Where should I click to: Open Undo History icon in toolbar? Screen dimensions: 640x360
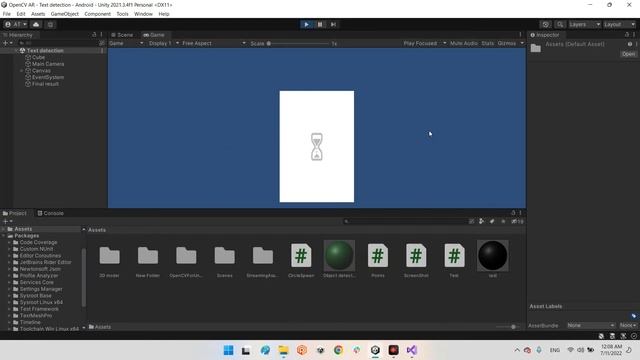tap(545, 24)
